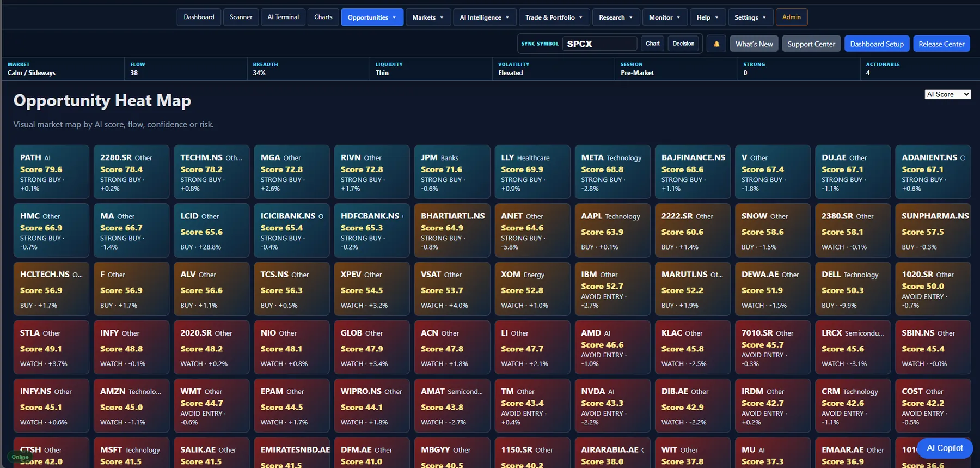Select the DU.AE tile
Viewport: 980px width, 468px height.
point(853,172)
